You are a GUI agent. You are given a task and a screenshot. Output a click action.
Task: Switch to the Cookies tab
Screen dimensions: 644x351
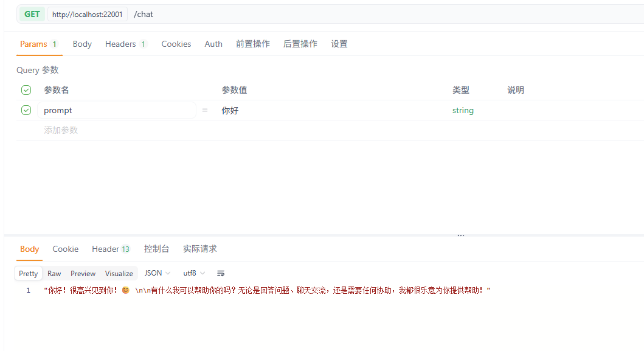[x=176, y=44]
